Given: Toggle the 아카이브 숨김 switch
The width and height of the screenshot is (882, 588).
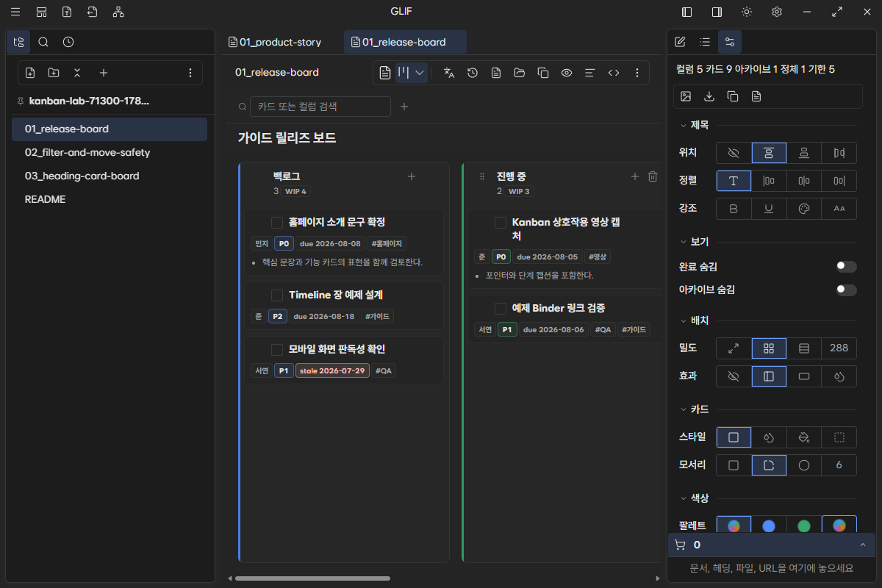Looking at the screenshot, I should click(847, 290).
